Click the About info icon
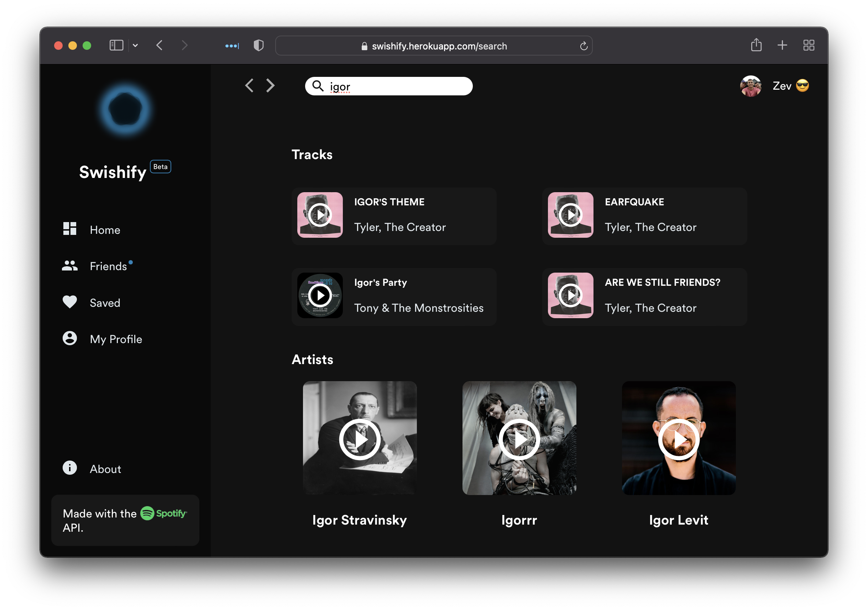The height and width of the screenshot is (610, 868). pyautogui.click(x=69, y=468)
